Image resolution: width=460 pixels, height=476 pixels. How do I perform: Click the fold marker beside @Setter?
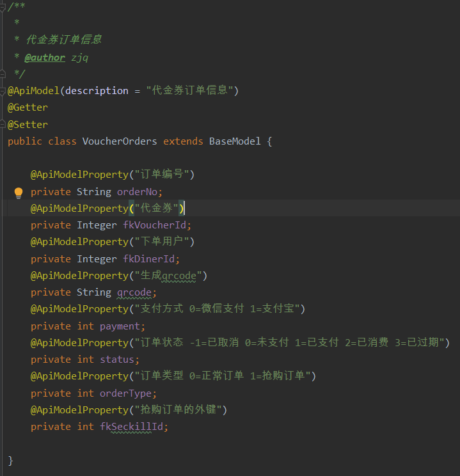[2, 124]
